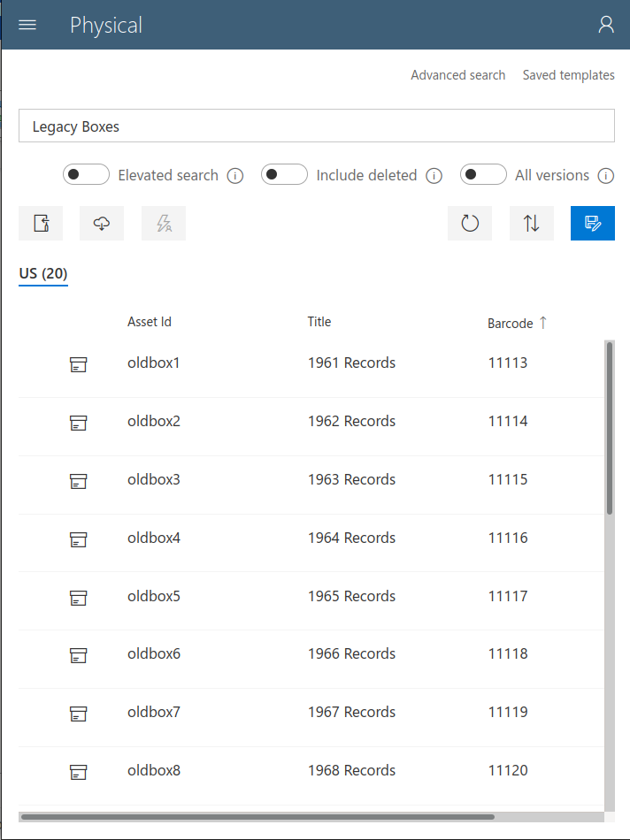Click the user profile icon
Image resolution: width=630 pixels, height=840 pixels.
coord(605,25)
